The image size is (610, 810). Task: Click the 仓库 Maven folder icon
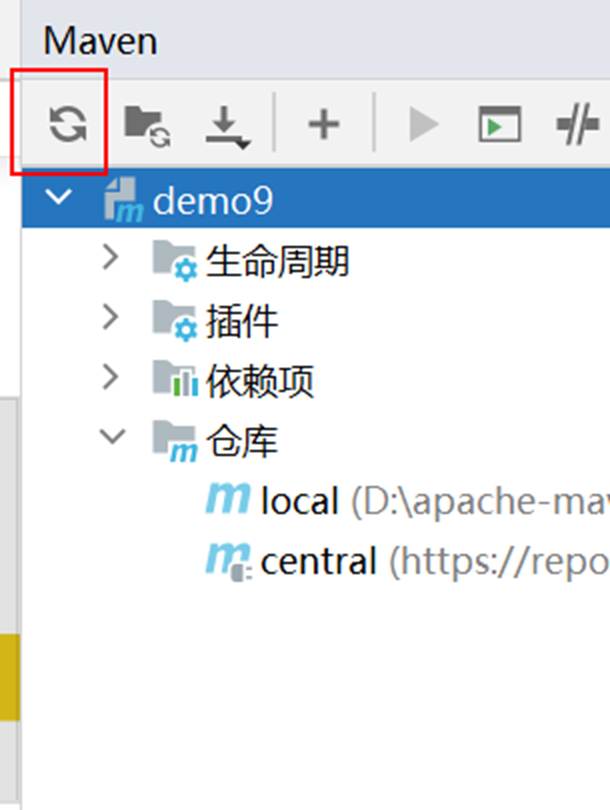point(175,441)
